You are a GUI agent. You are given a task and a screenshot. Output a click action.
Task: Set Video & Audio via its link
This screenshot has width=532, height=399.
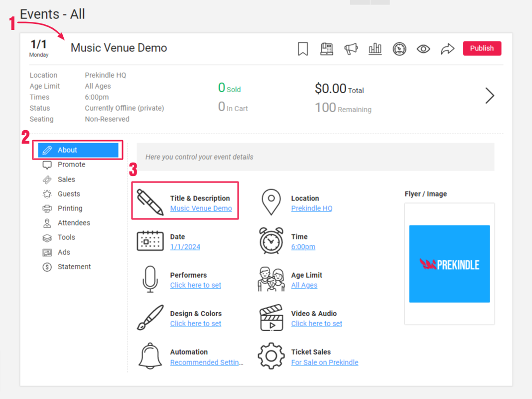[x=316, y=324]
